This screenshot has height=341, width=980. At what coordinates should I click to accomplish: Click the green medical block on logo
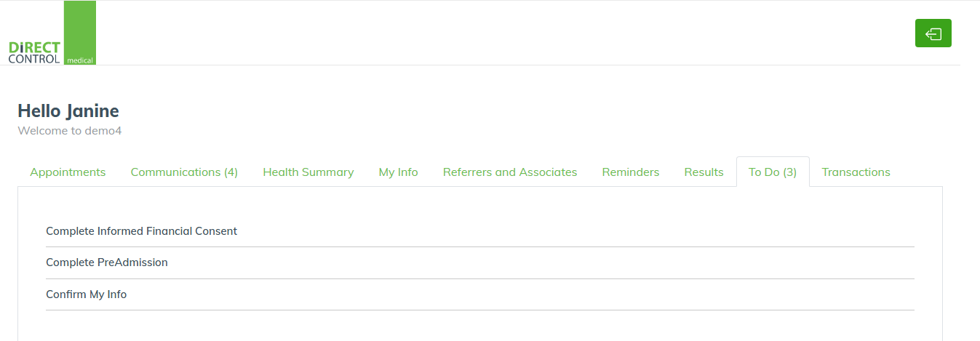pos(80,33)
